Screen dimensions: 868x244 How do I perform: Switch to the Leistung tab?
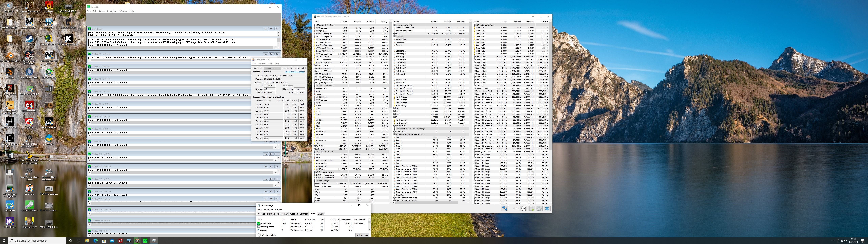coord(271,214)
